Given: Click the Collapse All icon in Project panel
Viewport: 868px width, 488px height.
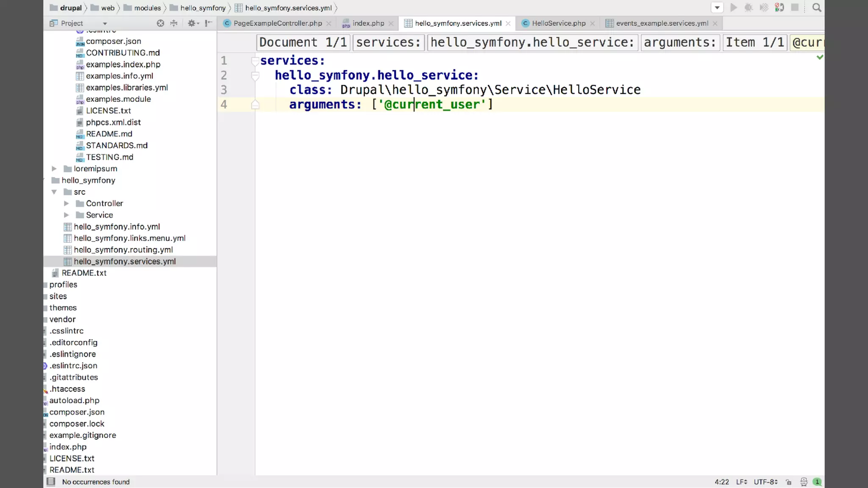Looking at the screenshot, I should tap(174, 23).
